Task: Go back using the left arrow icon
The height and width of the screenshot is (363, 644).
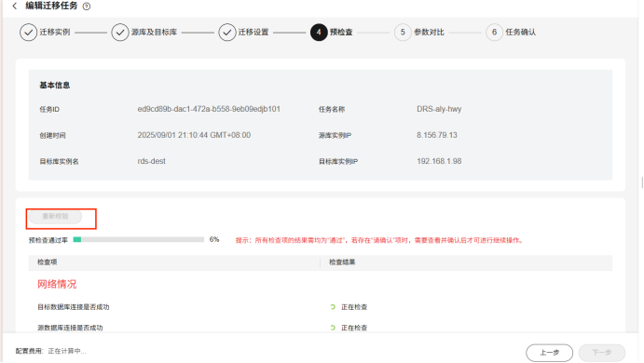Action: pyautogui.click(x=15, y=6)
